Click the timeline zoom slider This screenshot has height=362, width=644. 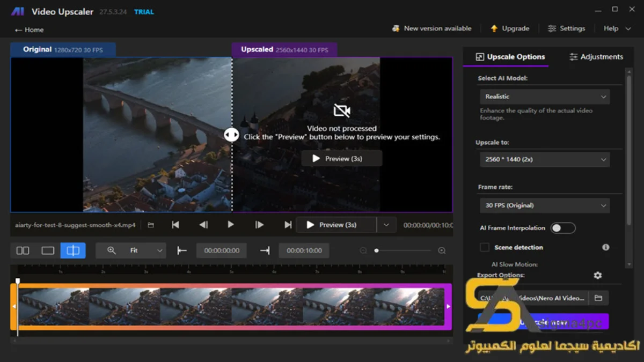(403, 250)
